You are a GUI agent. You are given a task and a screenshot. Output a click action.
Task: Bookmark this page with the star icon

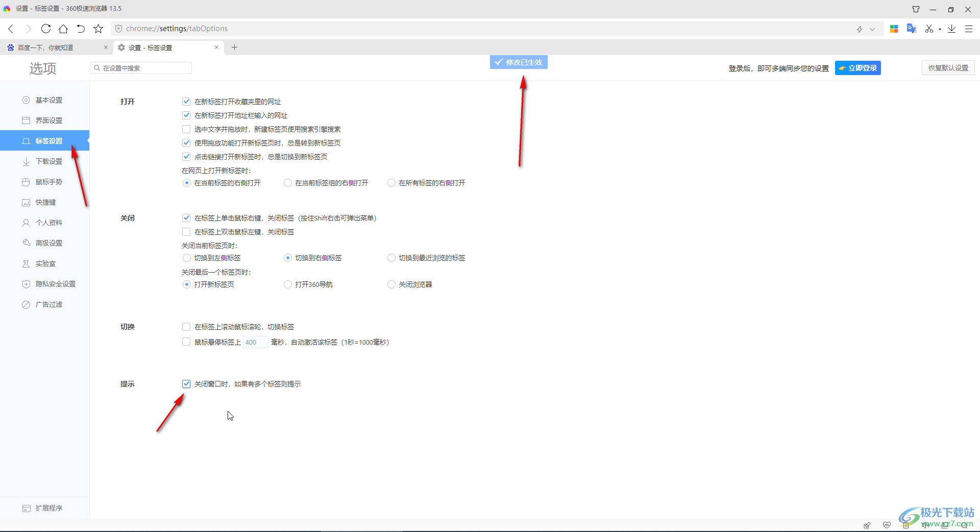(99, 29)
